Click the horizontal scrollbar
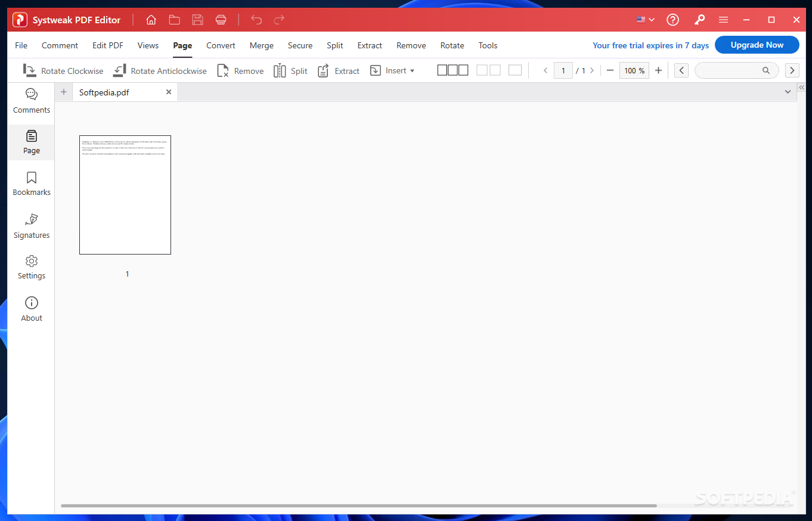The image size is (812, 521). click(359, 506)
